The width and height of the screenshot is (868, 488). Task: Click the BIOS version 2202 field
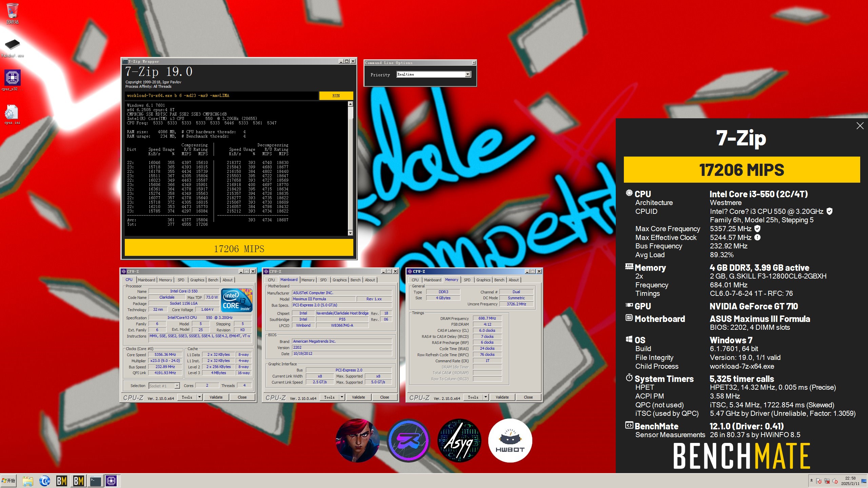pos(342,347)
